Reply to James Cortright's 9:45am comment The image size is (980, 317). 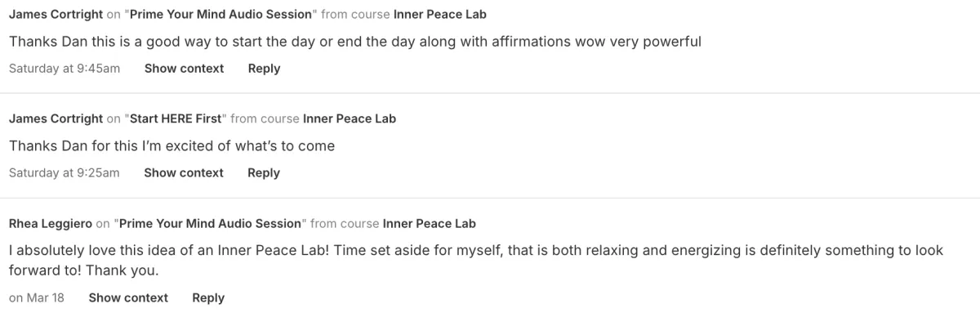(x=264, y=69)
